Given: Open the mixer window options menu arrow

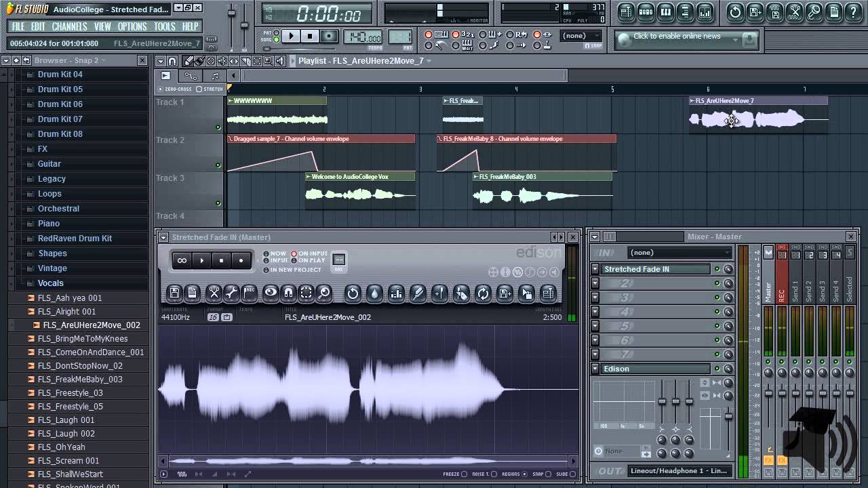Looking at the screenshot, I should (595, 237).
